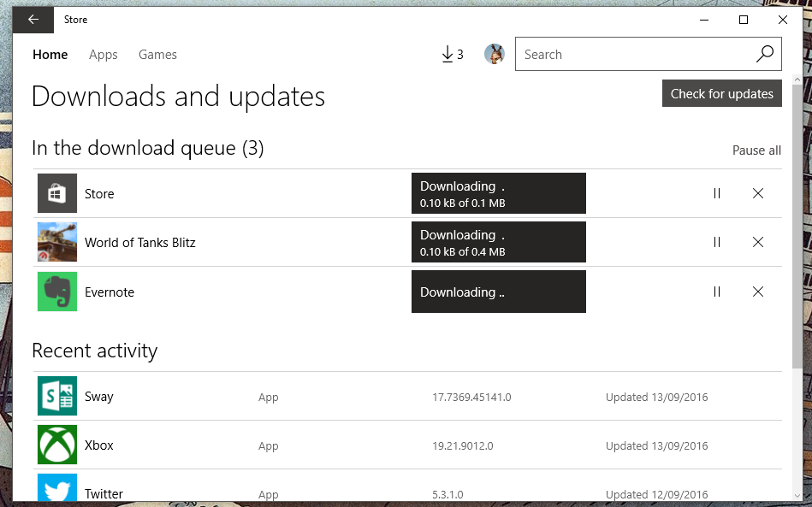The height and width of the screenshot is (507, 812).
Task: Open the Sway app icon
Action: coord(57,396)
